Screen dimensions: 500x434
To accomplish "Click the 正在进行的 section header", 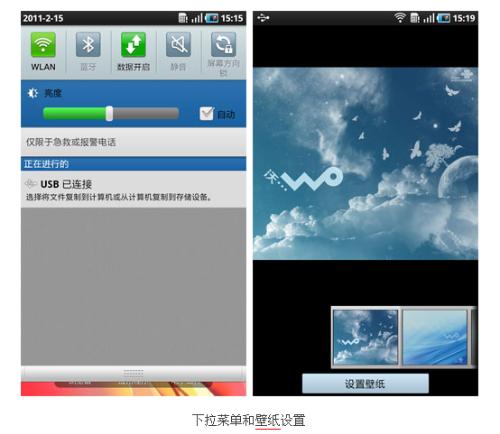I will pyautogui.click(x=133, y=164).
